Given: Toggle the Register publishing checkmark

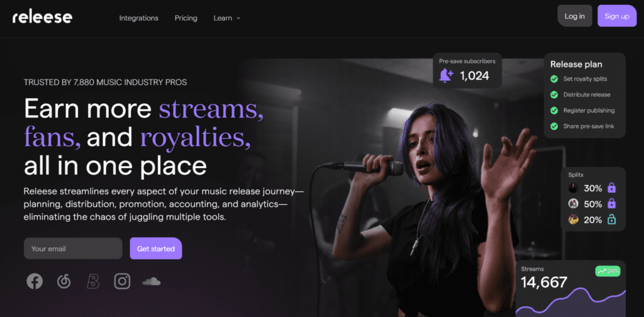Looking at the screenshot, I should [x=554, y=111].
